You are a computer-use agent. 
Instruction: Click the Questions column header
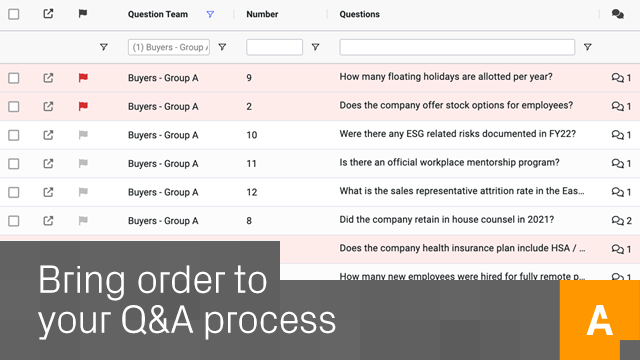(360, 14)
